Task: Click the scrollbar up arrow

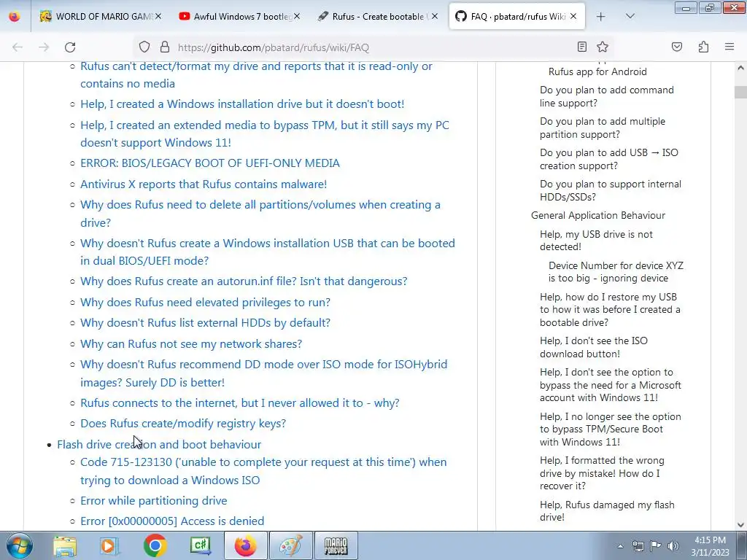Action: 740,68
